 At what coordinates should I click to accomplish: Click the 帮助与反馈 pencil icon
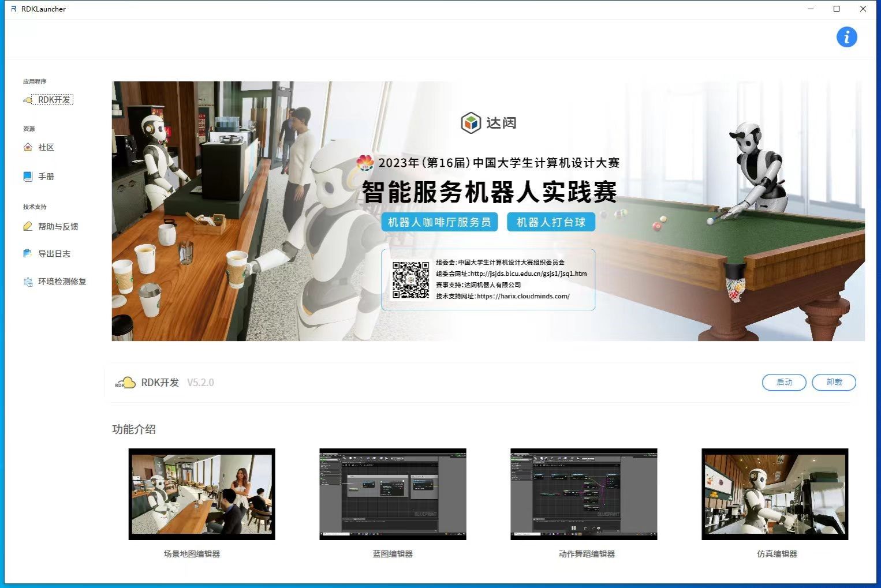click(x=28, y=226)
